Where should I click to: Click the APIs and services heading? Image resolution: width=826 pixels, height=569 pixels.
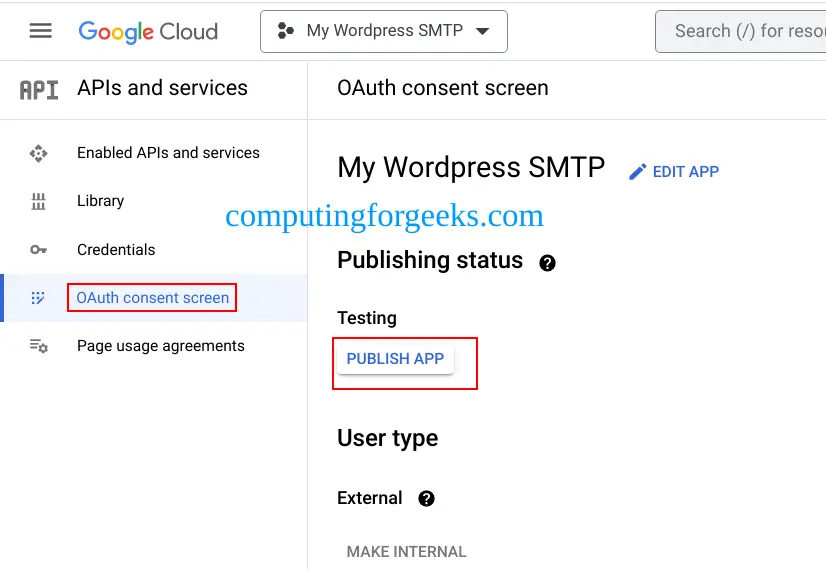coord(162,88)
